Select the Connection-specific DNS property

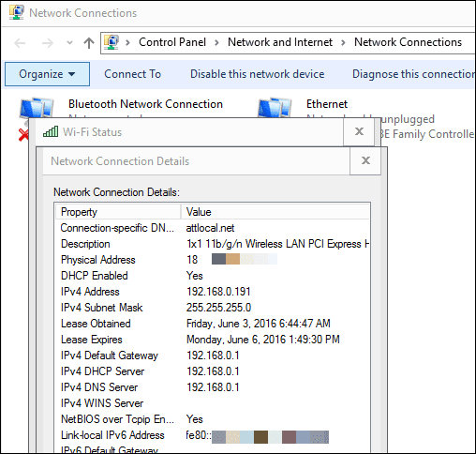(x=117, y=228)
